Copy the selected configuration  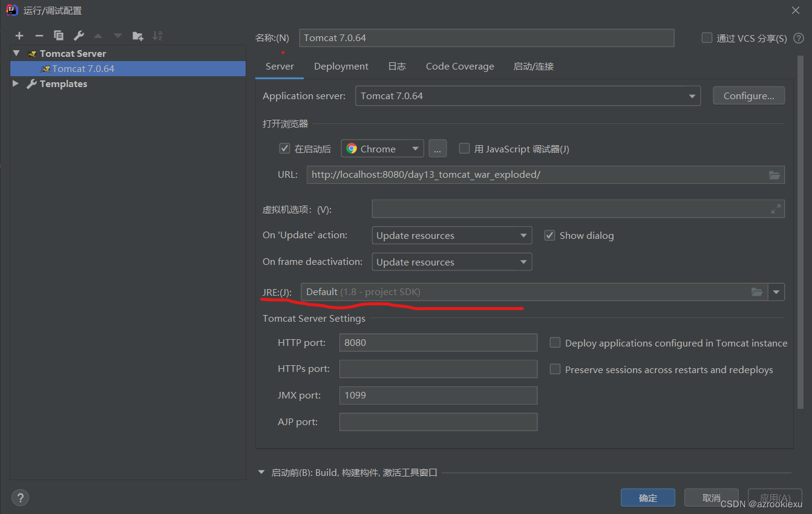59,36
